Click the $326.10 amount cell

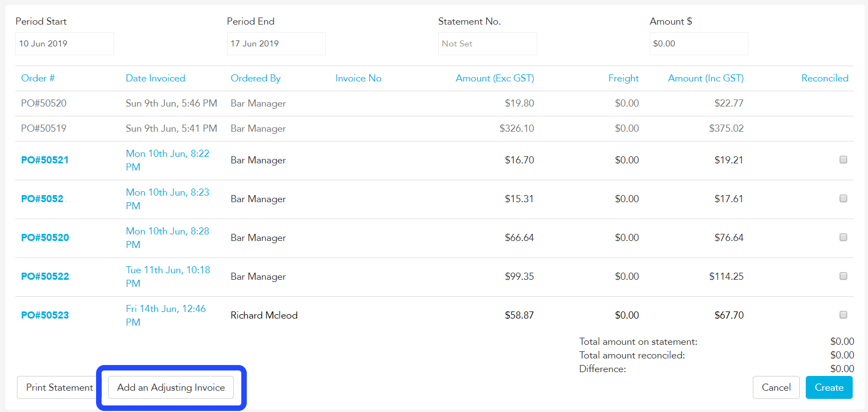516,128
